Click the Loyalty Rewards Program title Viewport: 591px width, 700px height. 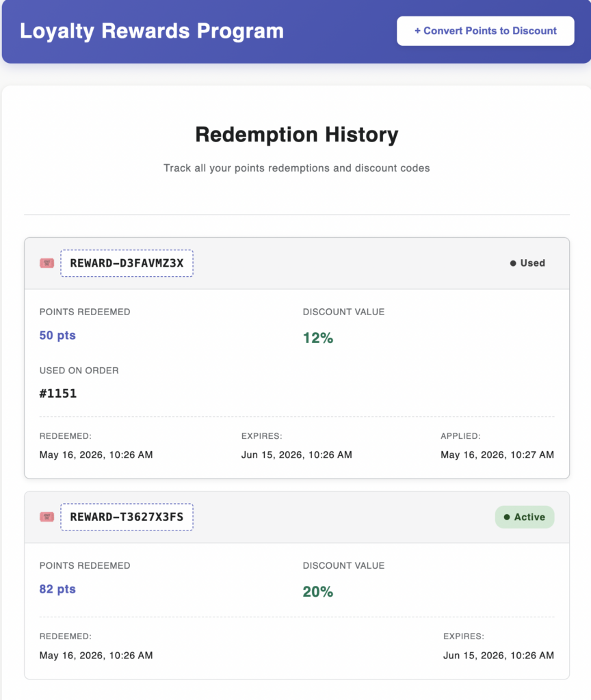click(x=152, y=31)
